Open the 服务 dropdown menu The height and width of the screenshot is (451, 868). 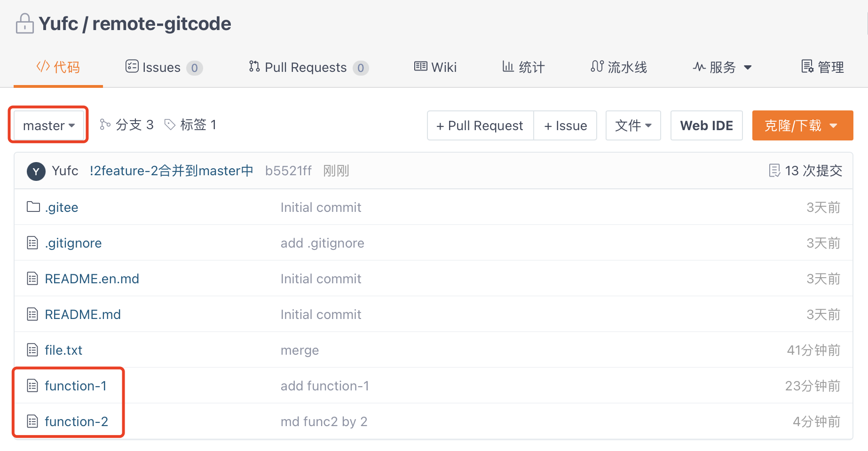point(723,67)
